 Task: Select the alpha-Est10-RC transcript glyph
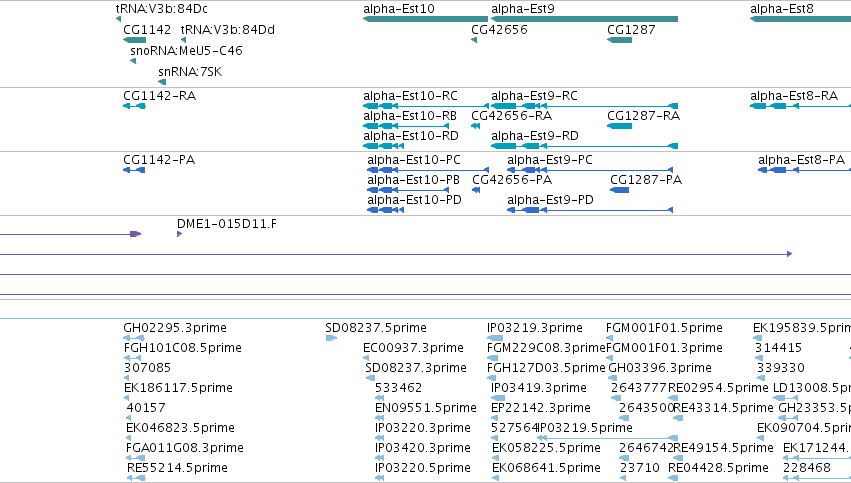click(x=426, y=106)
